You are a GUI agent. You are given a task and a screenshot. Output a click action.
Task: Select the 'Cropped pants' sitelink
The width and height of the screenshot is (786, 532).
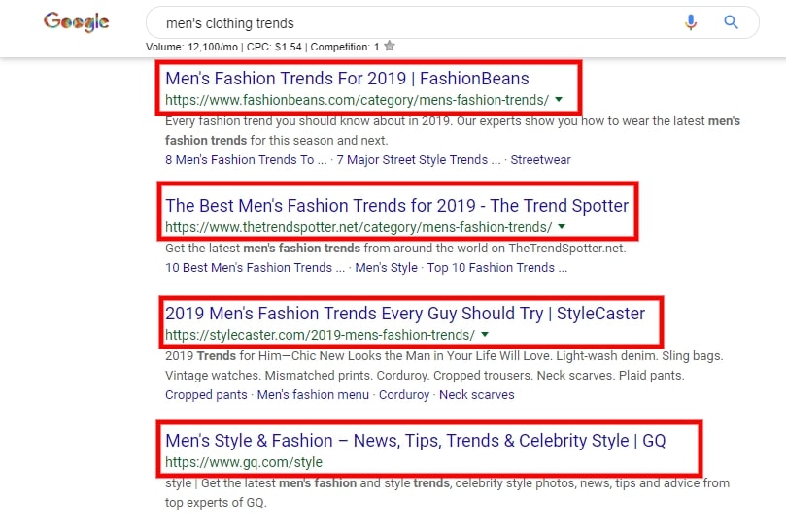click(x=205, y=394)
